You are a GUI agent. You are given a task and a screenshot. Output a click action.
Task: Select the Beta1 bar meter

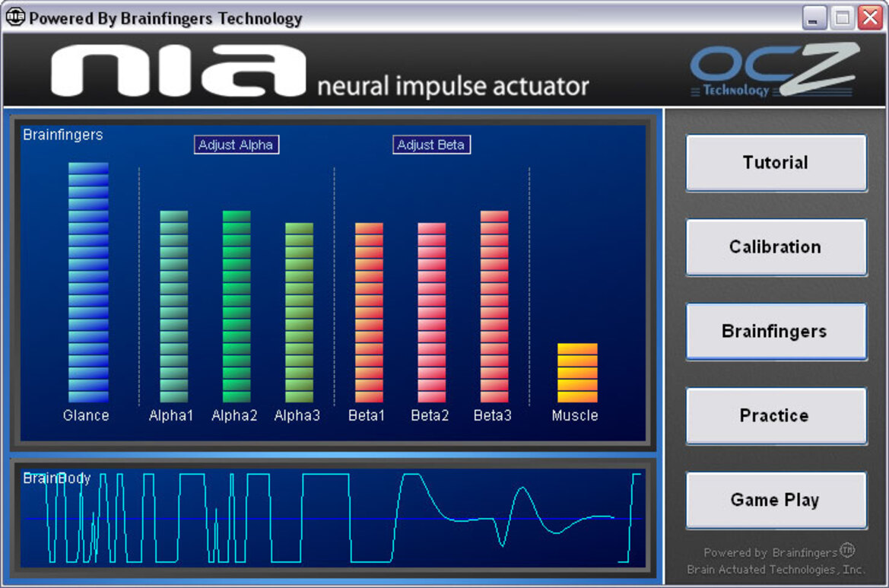[369, 313]
